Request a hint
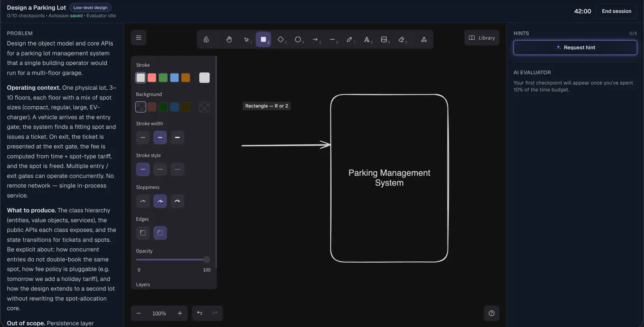Viewport: 644px width, 327px height. point(575,47)
